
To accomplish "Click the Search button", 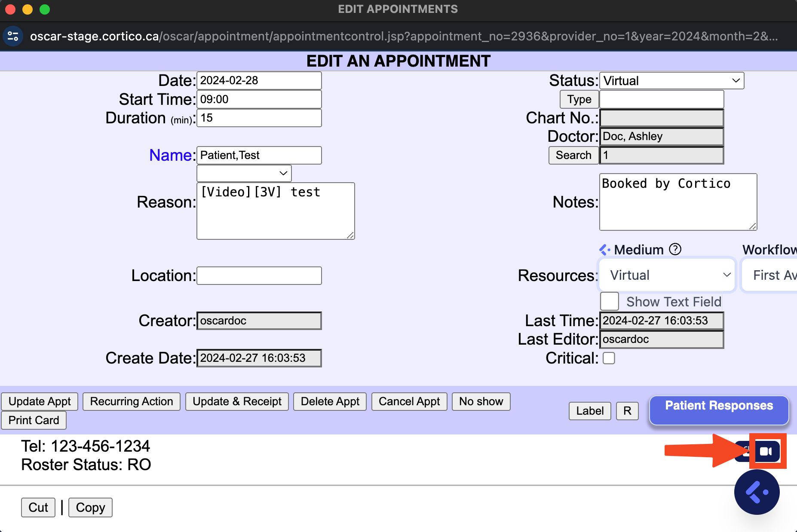I will tap(573, 155).
